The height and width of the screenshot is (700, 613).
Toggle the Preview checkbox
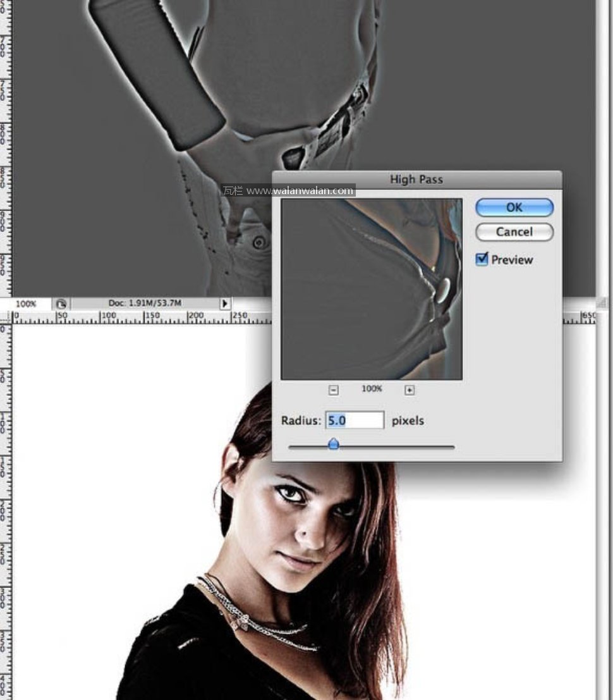[x=482, y=259]
